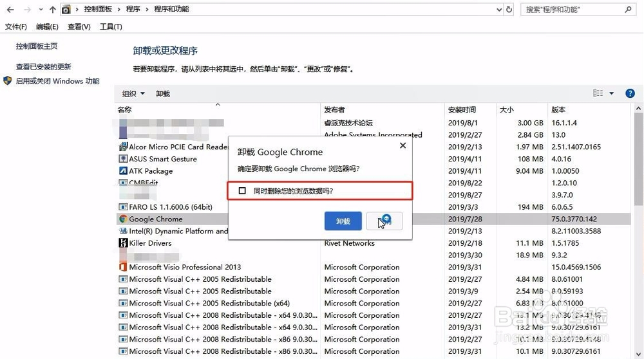Screen dimensions: 644x359
Task: Click the 3.00 GB size cell
Action: [530, 123]
